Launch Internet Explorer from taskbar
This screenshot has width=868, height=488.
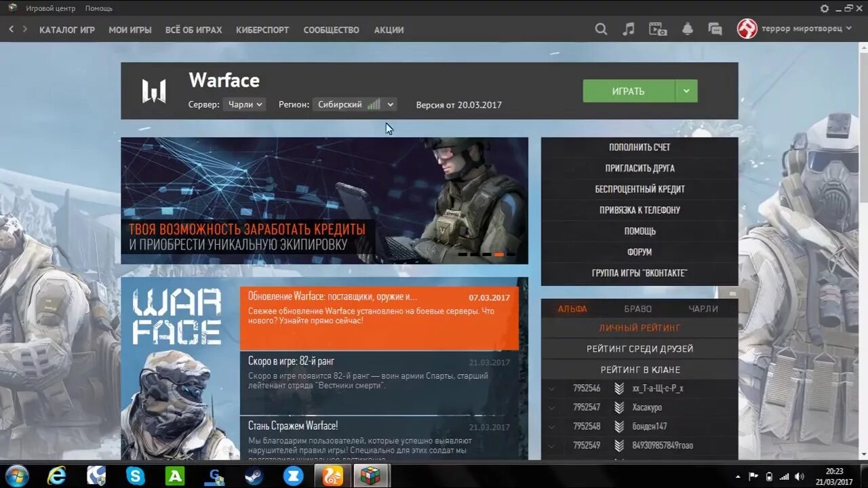pyautogui.click(x=57, y=476)
